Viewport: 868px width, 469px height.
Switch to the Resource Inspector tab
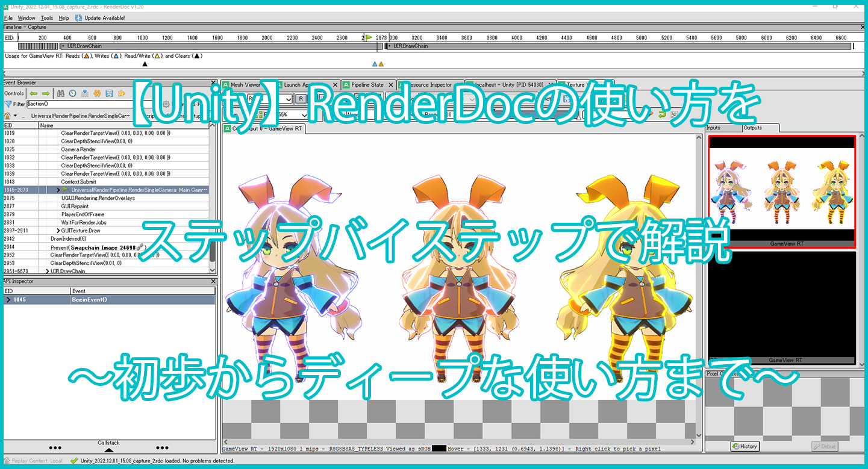(430, 85)
